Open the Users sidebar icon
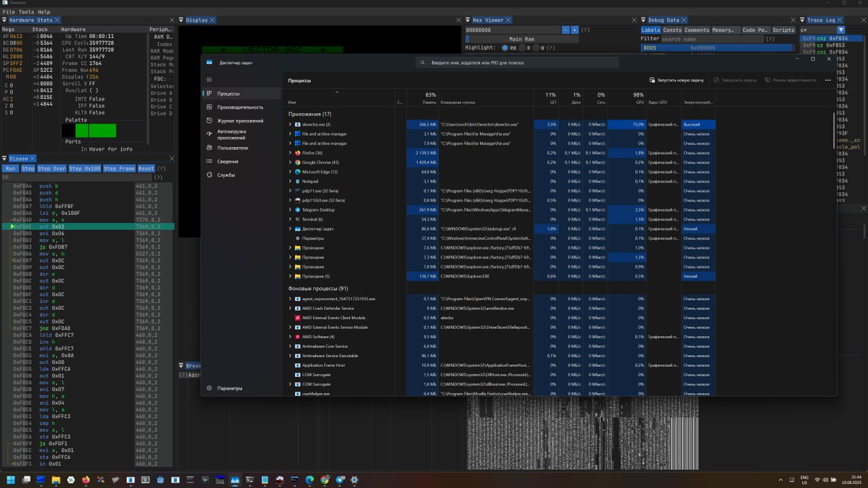868x488 pixels. click(210, 148)
